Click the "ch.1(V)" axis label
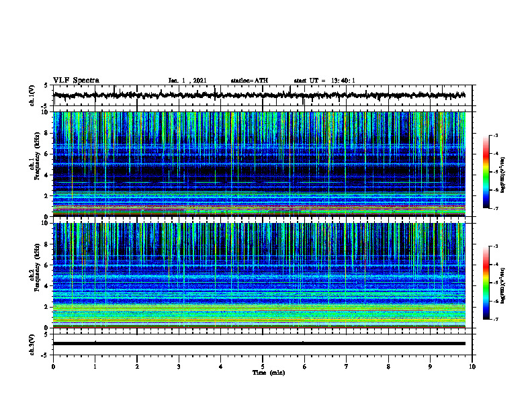 (32, 95)
